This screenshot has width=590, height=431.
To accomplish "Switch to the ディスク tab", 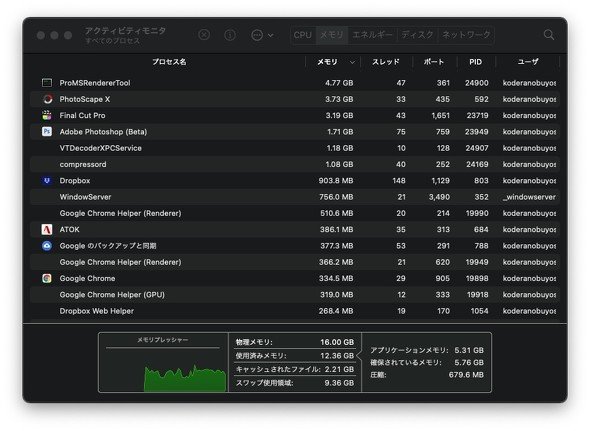I will [x=417, y=35].
